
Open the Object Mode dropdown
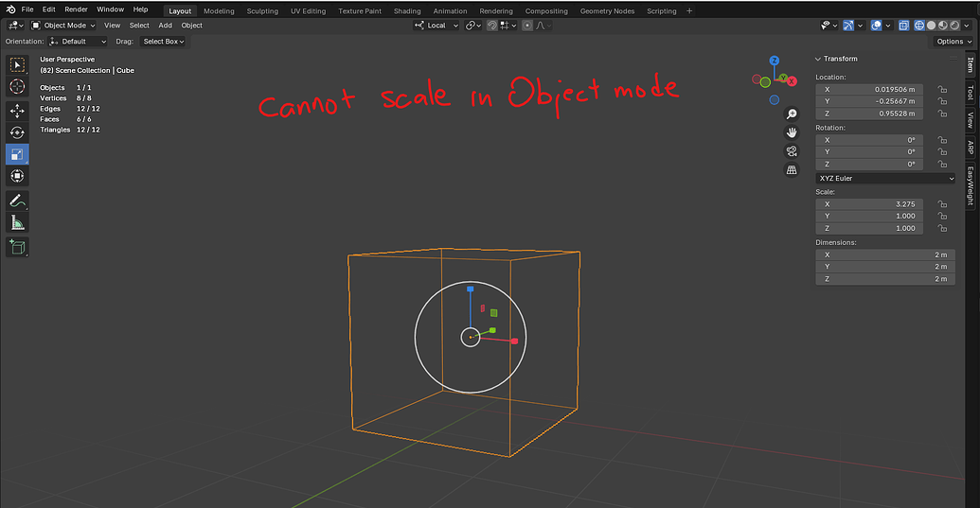tap(63, 26)
